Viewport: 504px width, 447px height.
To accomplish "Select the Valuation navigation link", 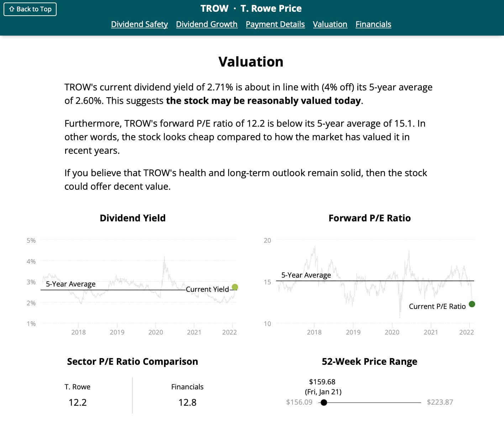I will 330,24.
